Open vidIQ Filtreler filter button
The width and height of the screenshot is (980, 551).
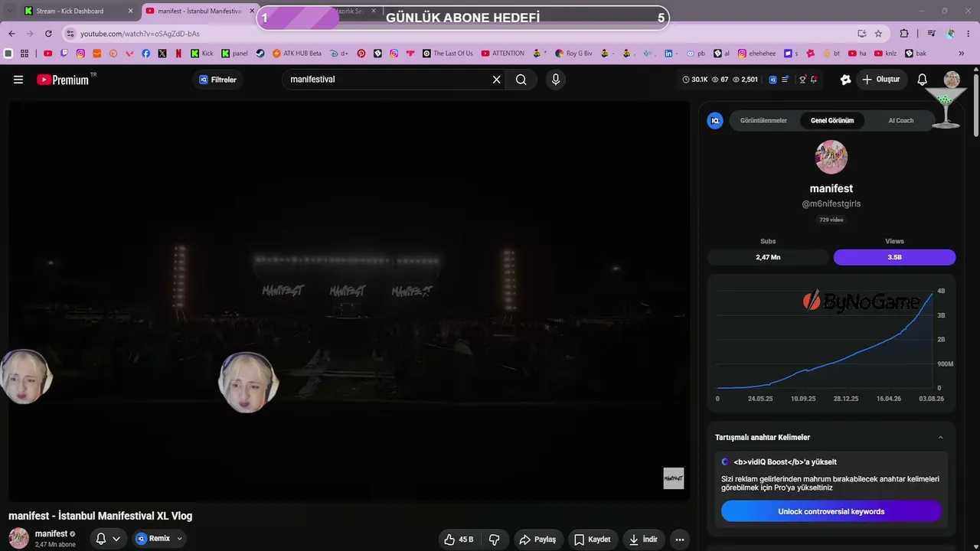[217, 80]
